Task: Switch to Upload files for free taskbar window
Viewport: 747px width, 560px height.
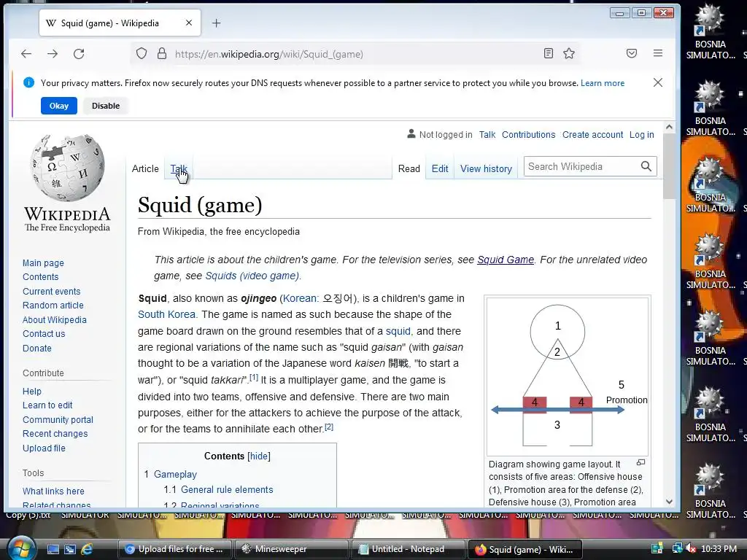Action: [174, 549]
